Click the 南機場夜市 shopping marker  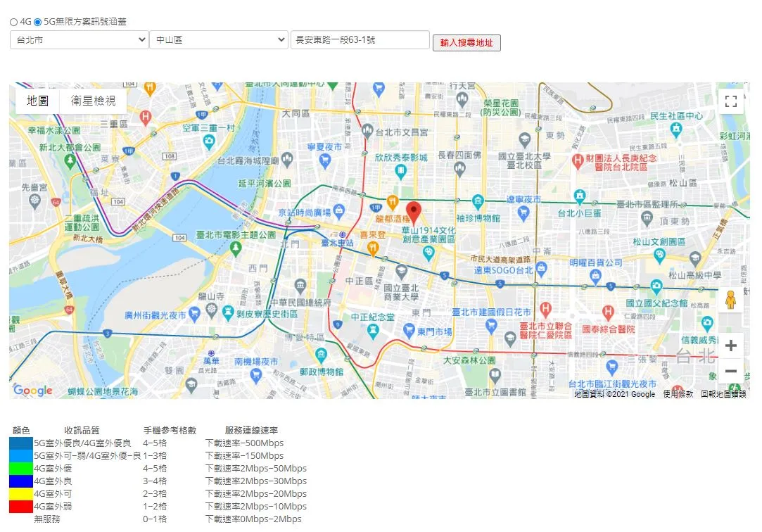[x=255, y=374]
